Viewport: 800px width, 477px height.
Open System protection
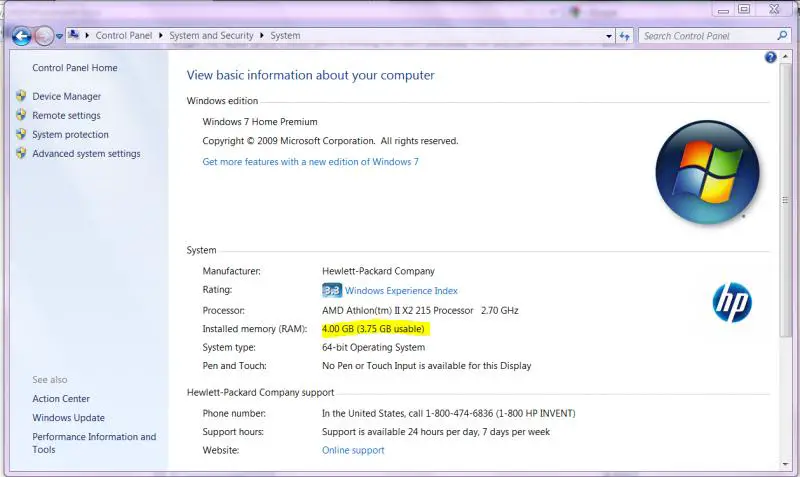(x=70, y=134)
